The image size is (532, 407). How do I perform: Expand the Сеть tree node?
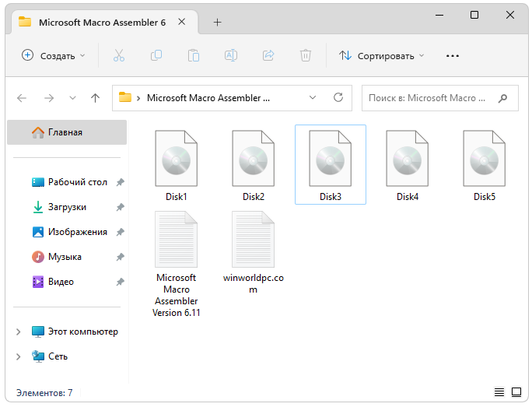(x=19, y=356)
